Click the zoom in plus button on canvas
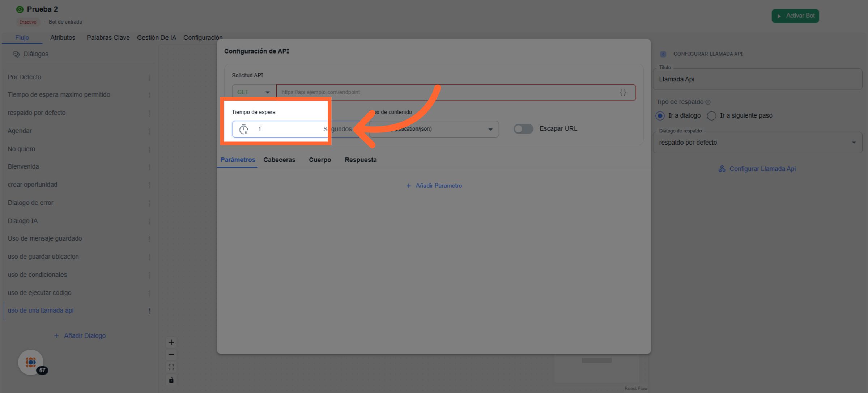 point(171,342)
